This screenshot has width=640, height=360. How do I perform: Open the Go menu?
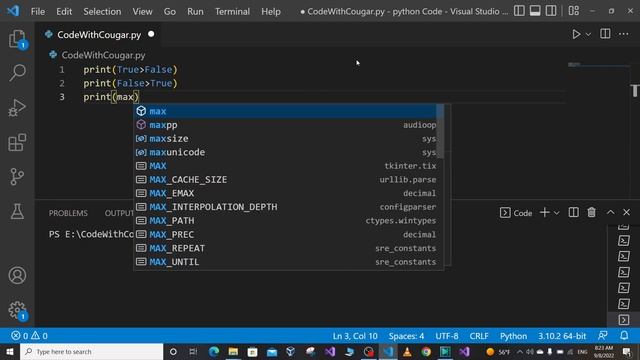[170, 11]
